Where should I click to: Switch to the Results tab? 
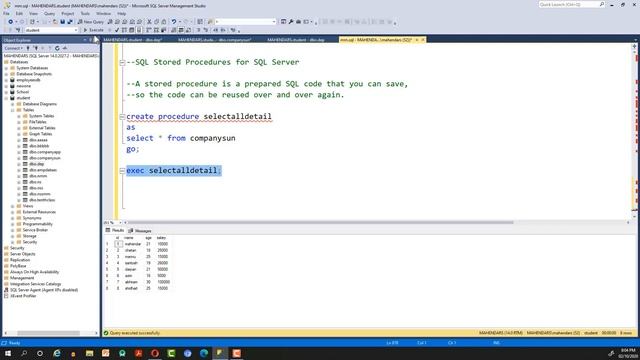115,231
